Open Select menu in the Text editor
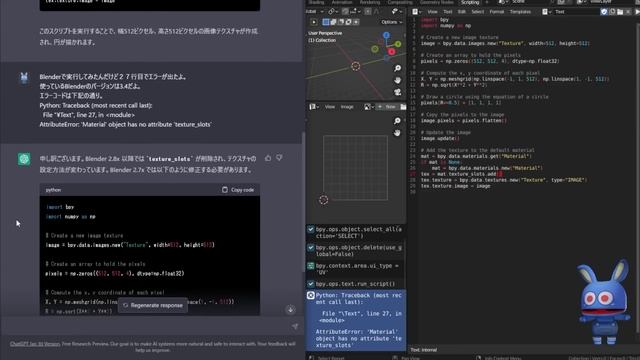Viewport: 640px width, 360px height. click(478, 12)
